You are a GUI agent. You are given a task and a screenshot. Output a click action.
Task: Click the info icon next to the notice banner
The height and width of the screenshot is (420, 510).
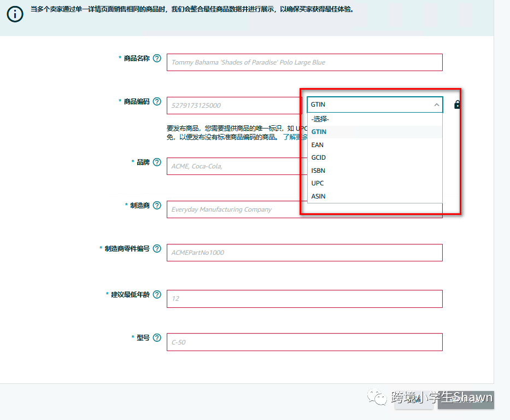coord(14,13)
